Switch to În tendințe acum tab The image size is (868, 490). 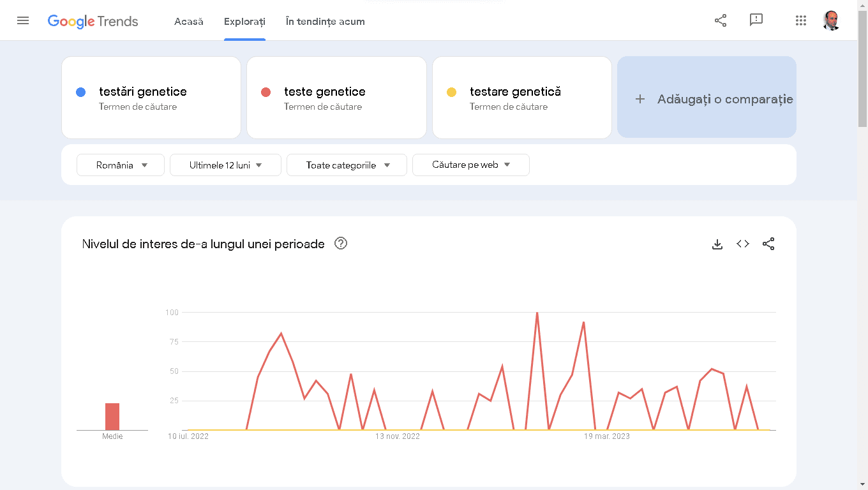coord(325,22)
